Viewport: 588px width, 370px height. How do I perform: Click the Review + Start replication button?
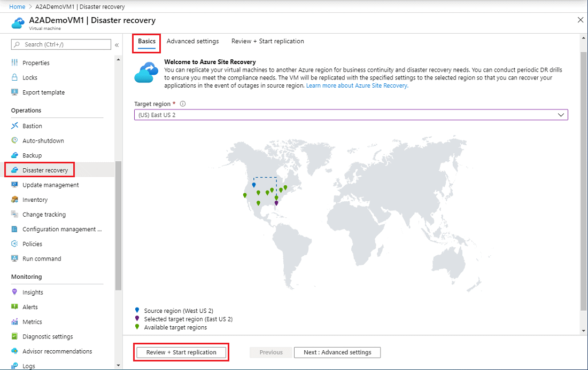pyautogui.click(x=181, y=352)
